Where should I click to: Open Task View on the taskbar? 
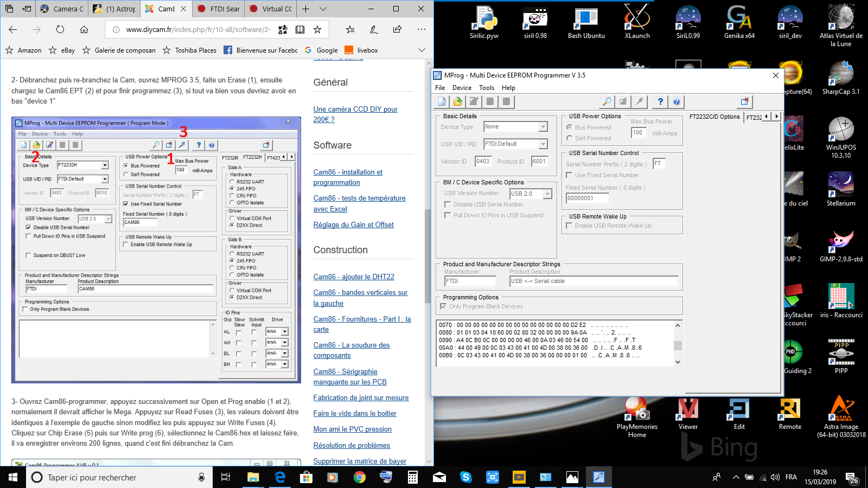[x=226, y=477]
